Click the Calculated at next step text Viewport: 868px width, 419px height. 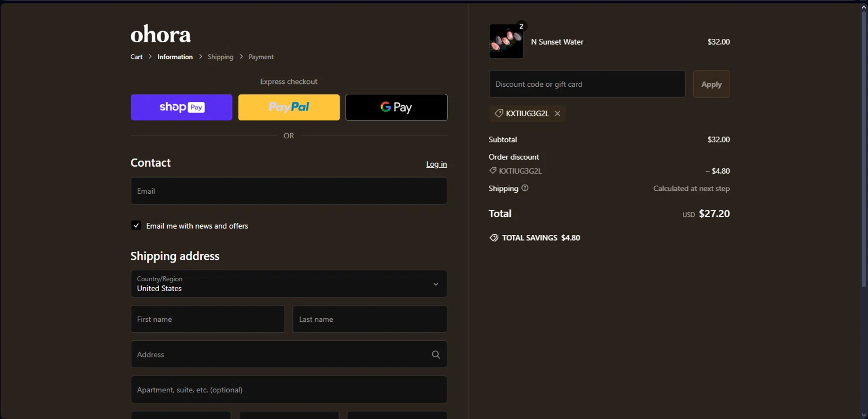(x=692, y=188)
